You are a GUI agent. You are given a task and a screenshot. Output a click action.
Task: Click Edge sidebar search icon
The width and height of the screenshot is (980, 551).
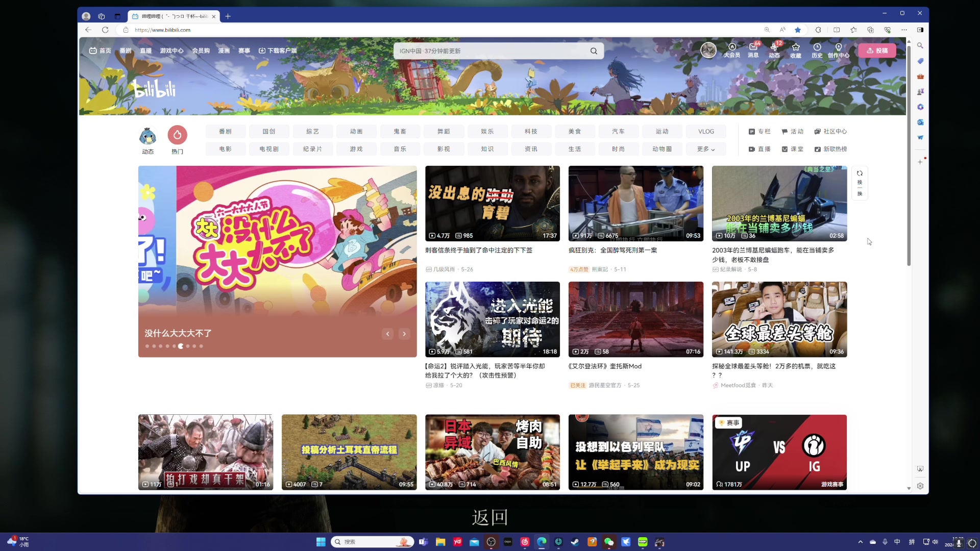[x=920, y=45]
